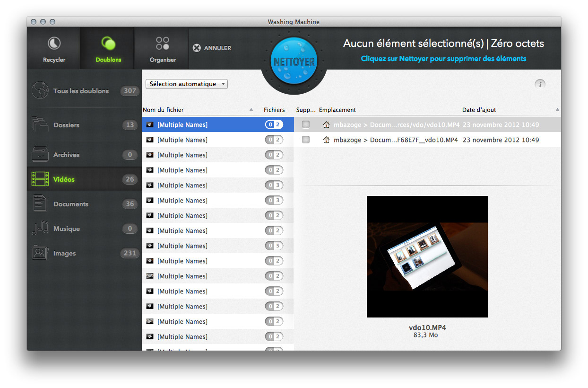Select the [Multiple Names] row showing 5 files
Image resolution: width=588 pixels, height=388 pixels.
click(x=218, y=246)
